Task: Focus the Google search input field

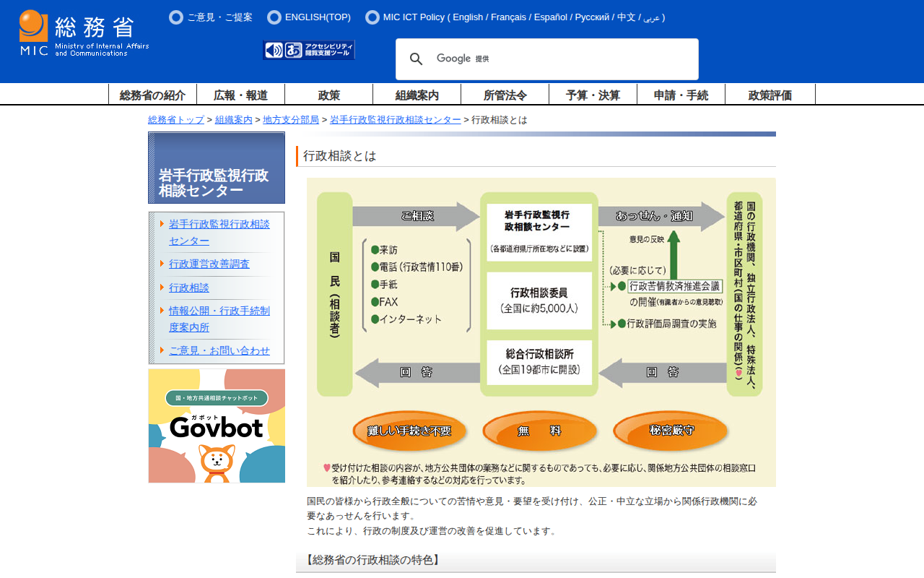Action: click(563, 59)
